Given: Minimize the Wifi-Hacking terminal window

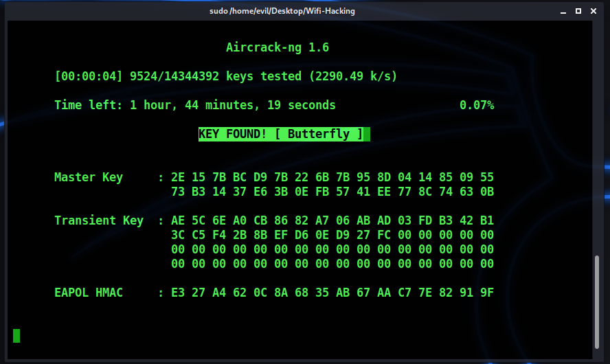Looking at the screenshot, I should (563, 11).
